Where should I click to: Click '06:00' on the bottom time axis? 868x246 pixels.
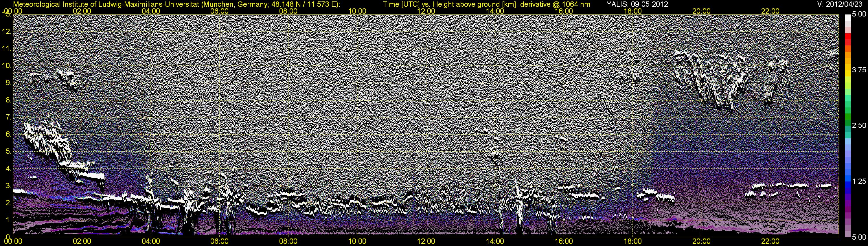[220, 241]
